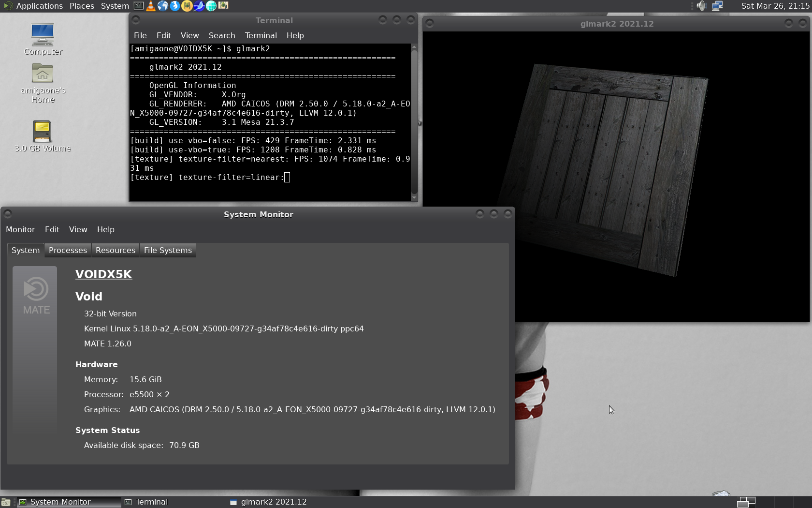The width and height of the screenshot is (812, 508).
Task: Open the volume control speaker icon
Action: (x=701, y=6)
